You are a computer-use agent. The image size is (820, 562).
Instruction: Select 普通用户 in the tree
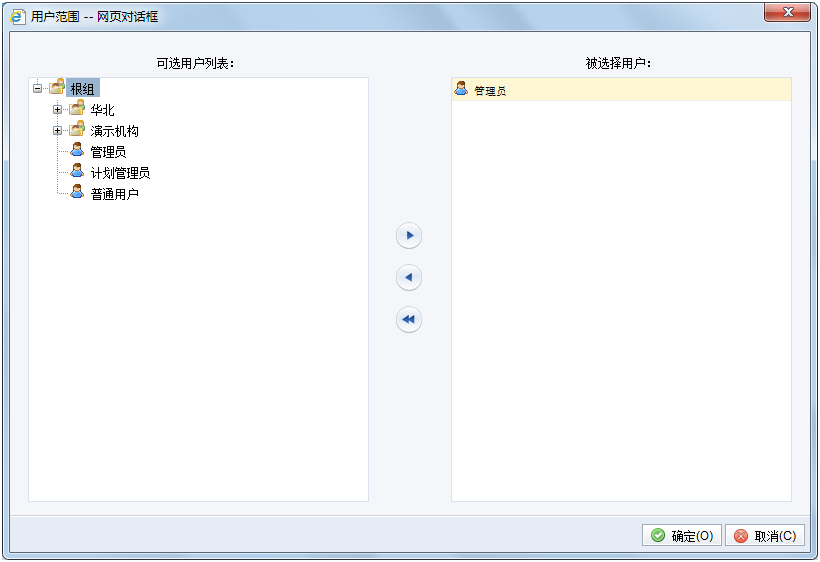click(115, 194)
